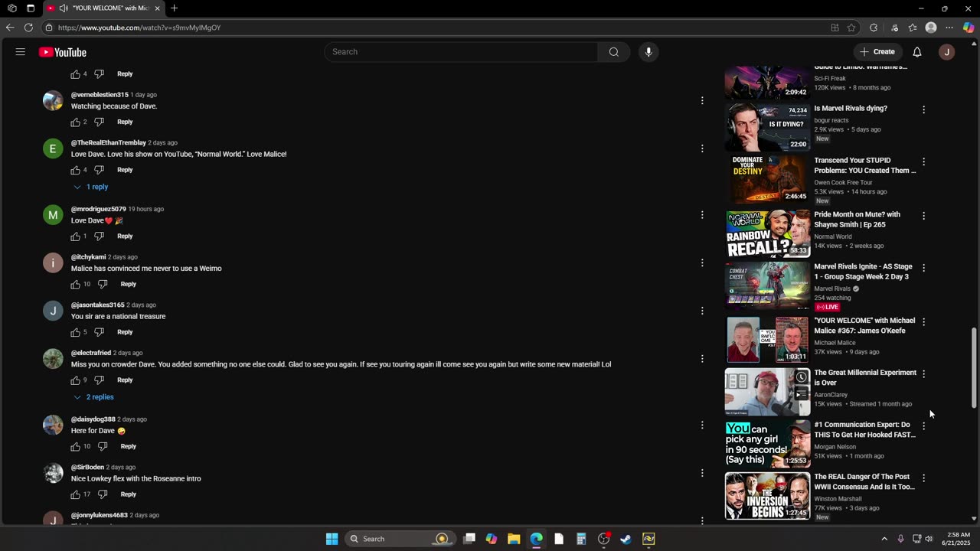Open the YouTube hamburger guide menu
Viewport: 980px width, 551px height.
[x=21, y=52]
